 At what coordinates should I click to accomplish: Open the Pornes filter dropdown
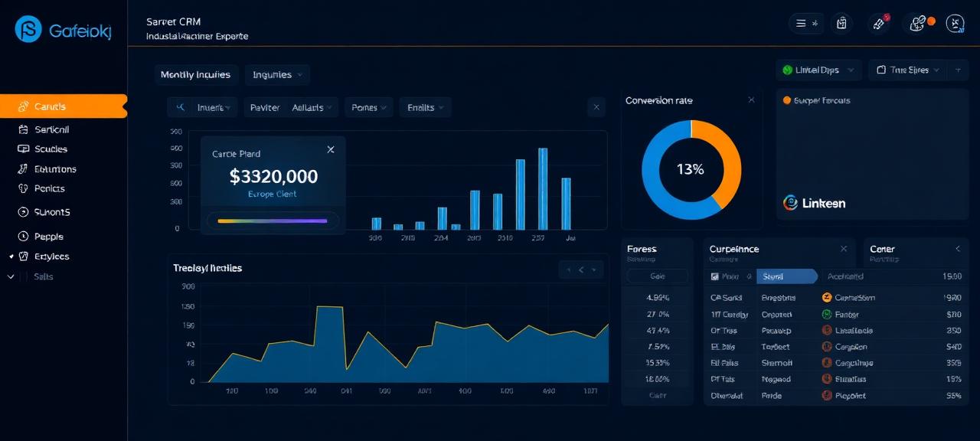(x=369, y=108)
